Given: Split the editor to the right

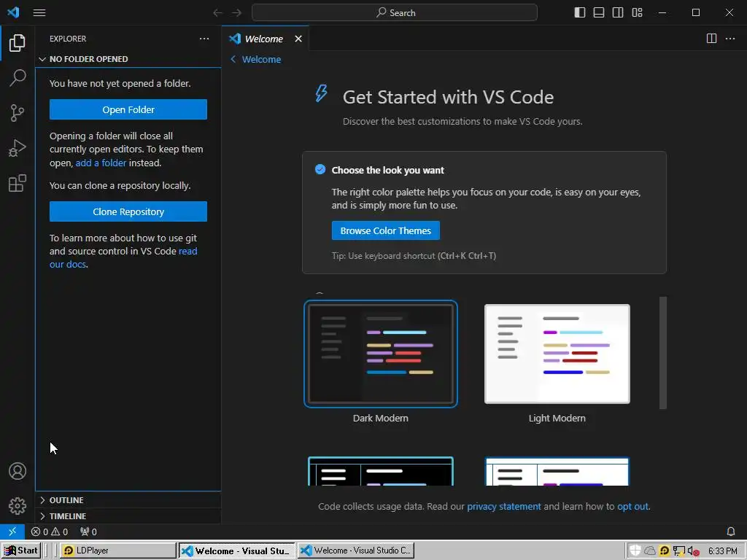Looking at the screenshot, I should point(711,39).
